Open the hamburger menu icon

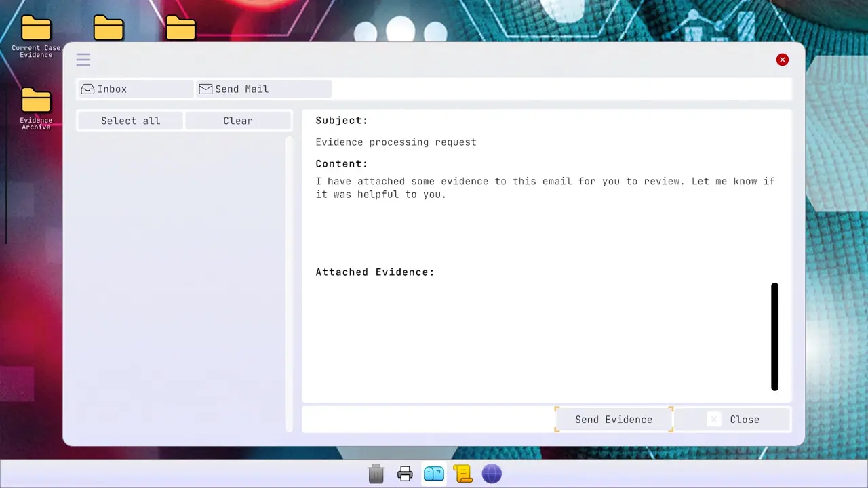[83, 60]
